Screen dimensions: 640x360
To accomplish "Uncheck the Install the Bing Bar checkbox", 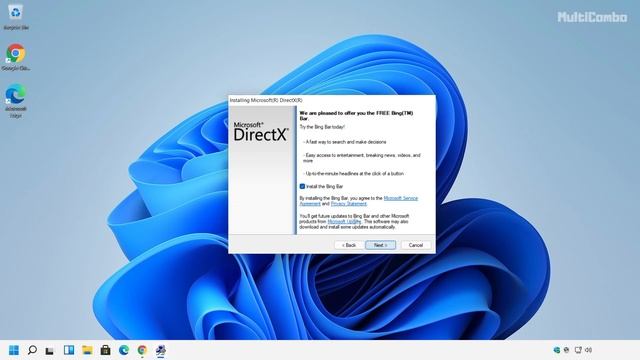I will 302,186.
